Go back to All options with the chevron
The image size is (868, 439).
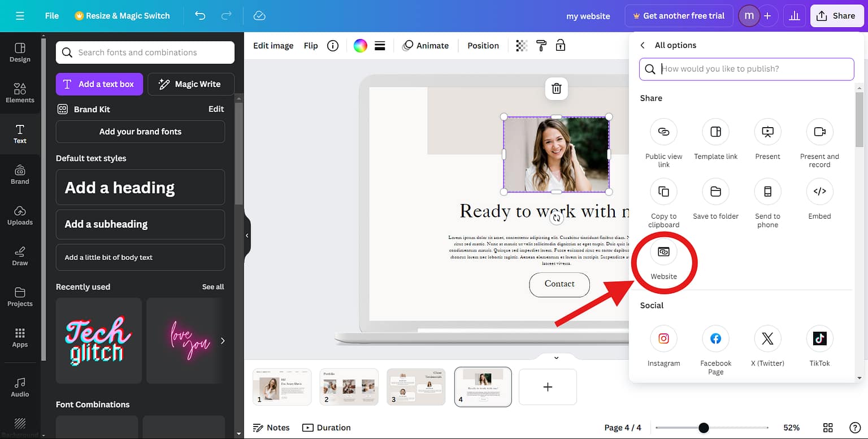[643, 45]
